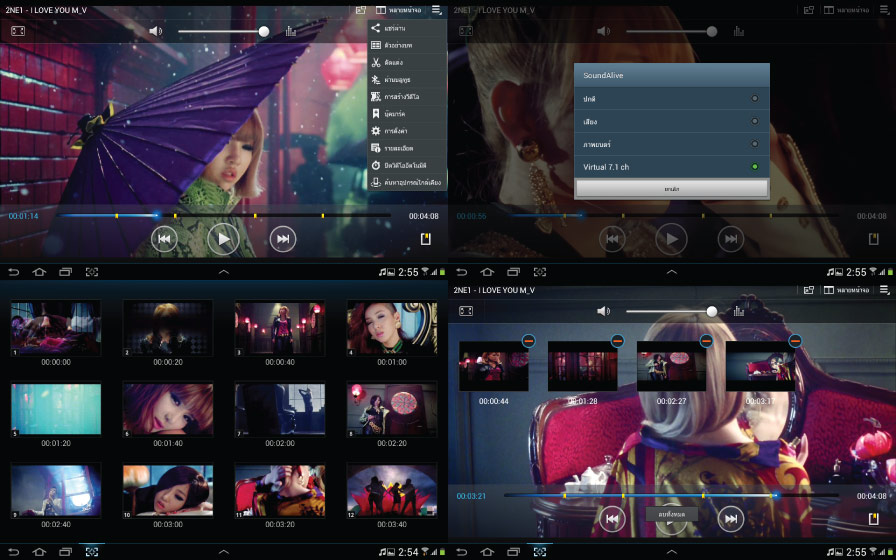Tap Back icon in nav bar below 00:01:14 player
Image resolution: width=896 pixels, height=560 pixels.
pos(14,272)
